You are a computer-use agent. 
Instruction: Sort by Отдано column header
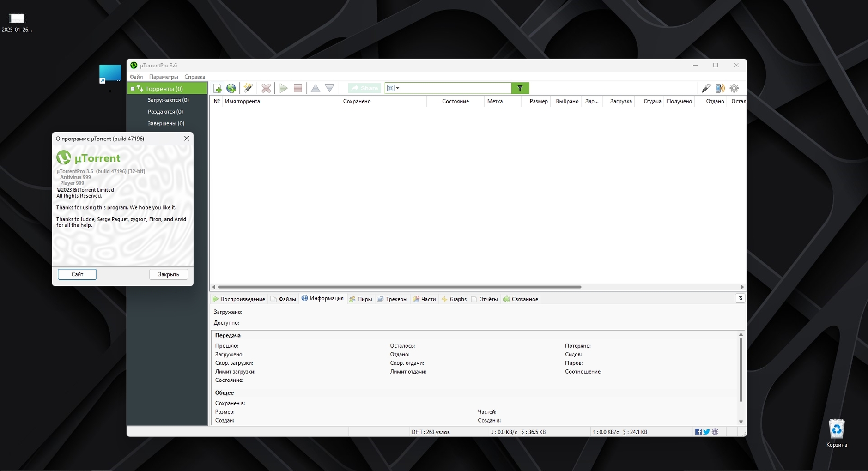coord(710,101)
